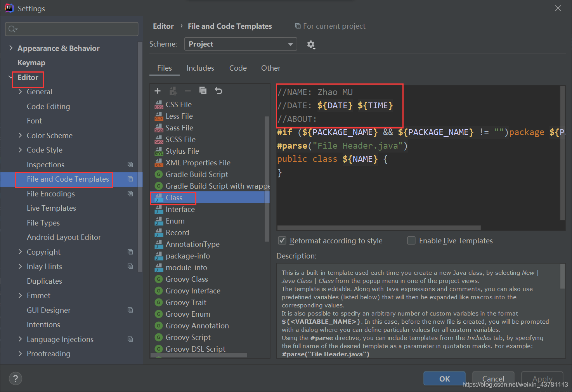The image size is (572, 392).
Task: Reset template to default revert icon
Action: click(218, 91)
